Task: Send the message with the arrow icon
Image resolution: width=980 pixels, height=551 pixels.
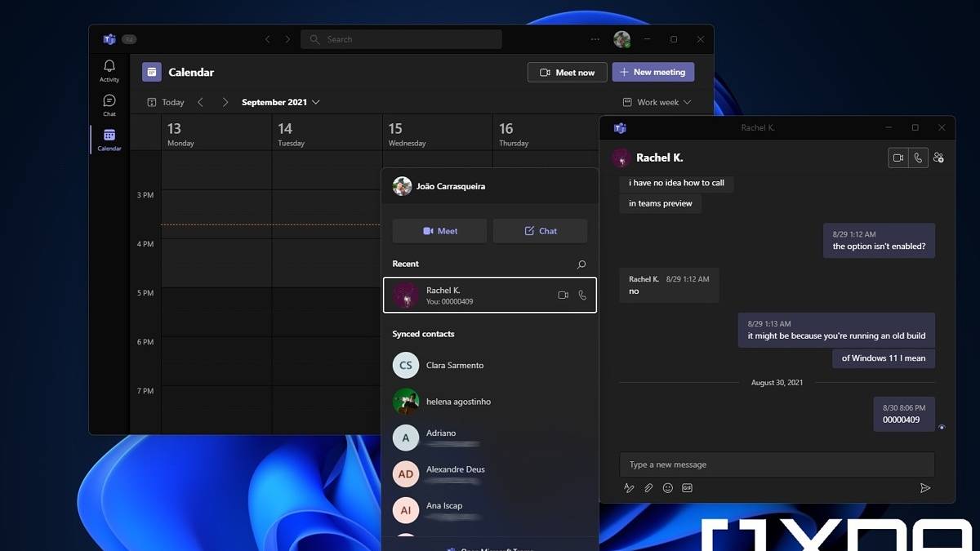Action: [925, 488]
